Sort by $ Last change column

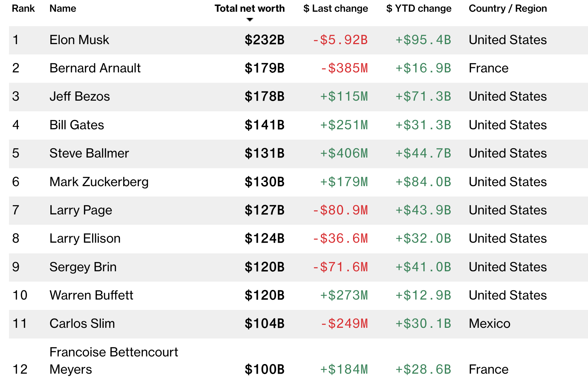click(x=335, y=8)
